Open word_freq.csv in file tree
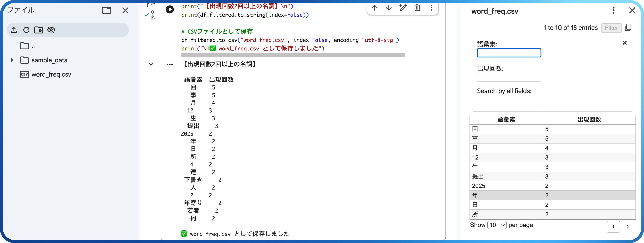 tap(51, 74)
